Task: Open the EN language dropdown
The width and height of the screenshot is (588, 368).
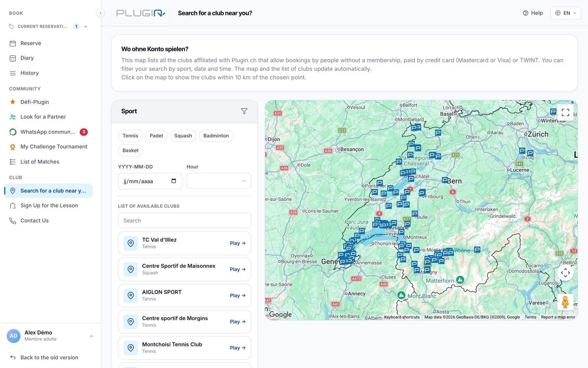Action: pos(566,13)
